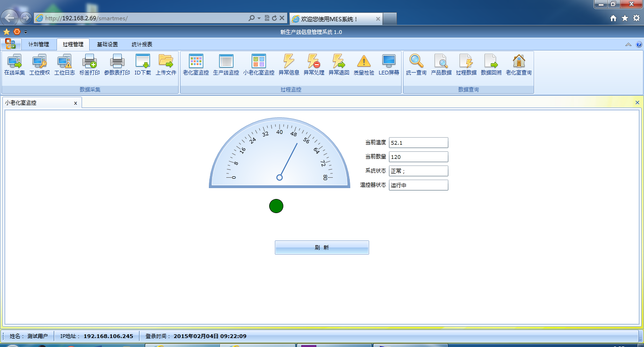
Task: Switch to the 统计报表 ribbon tab
Action: (x=142, y=44)
